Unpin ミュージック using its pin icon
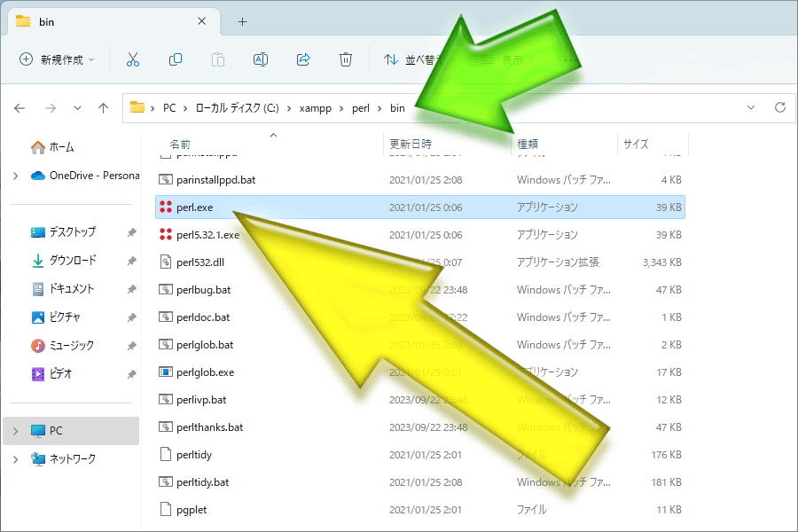Screen dimensions: 798x532 (x=132, y=346)
